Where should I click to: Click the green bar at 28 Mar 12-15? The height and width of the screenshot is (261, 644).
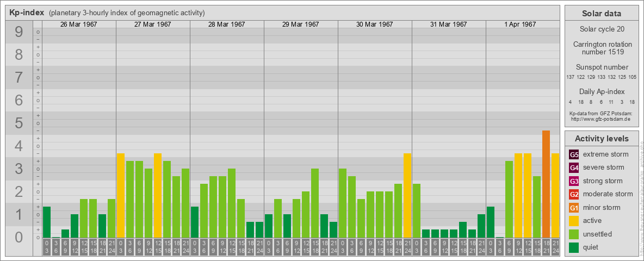point(232,203)
